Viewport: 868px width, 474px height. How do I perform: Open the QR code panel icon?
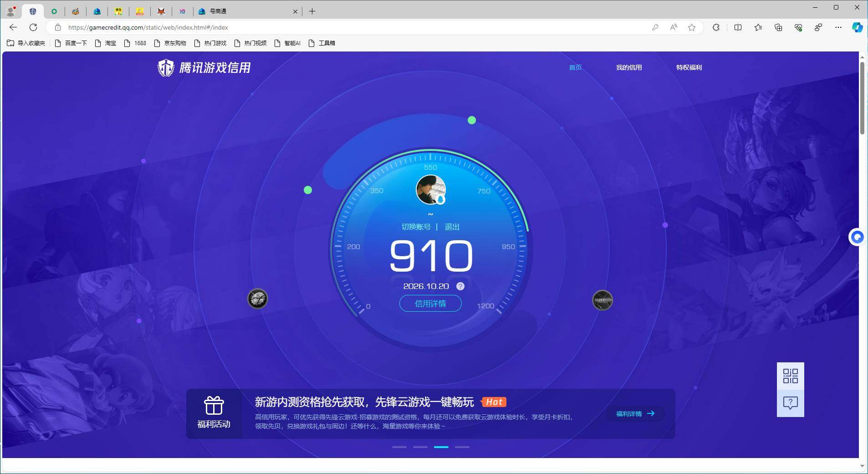(x=790, y=376)
